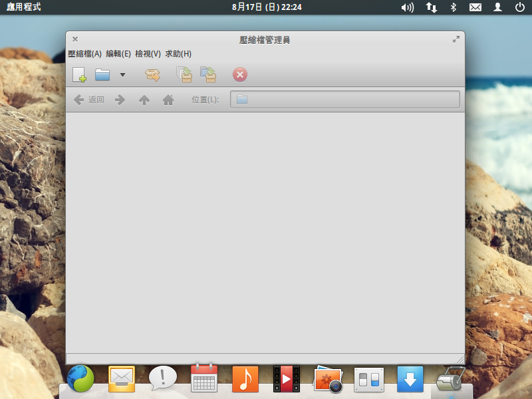Click the extract archive icon
Viewport: 532px width, 399px height.
(152, 74)
